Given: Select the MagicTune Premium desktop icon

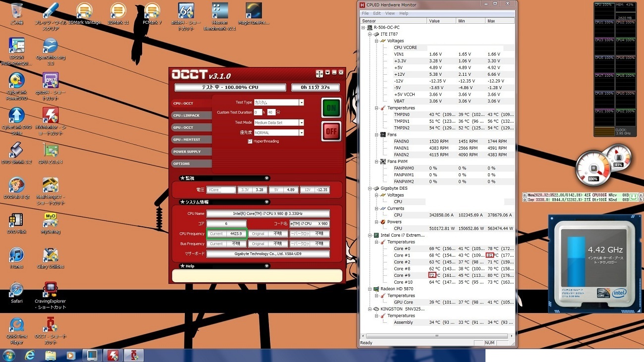Looking at the screenshot, I should (254, 14).
